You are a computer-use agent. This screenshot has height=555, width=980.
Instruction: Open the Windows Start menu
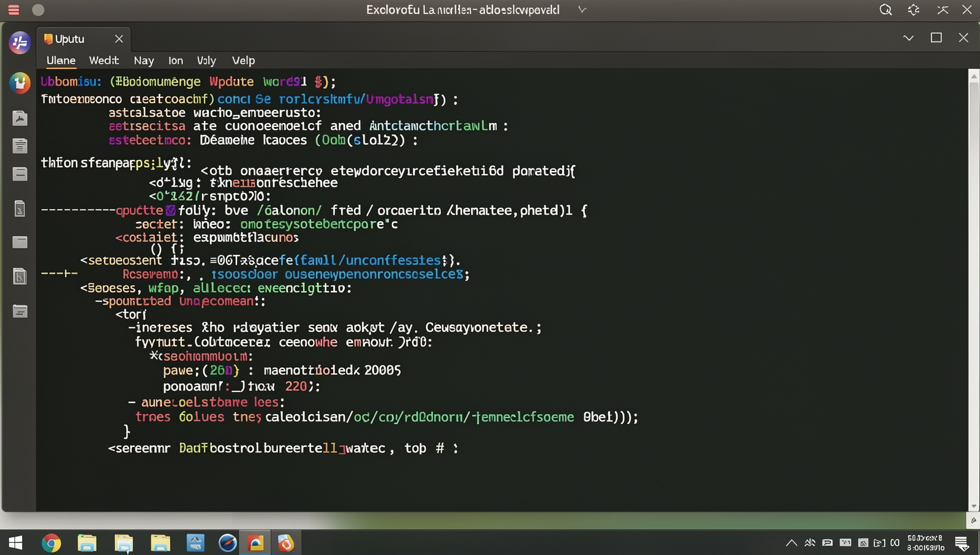(15, 543)
